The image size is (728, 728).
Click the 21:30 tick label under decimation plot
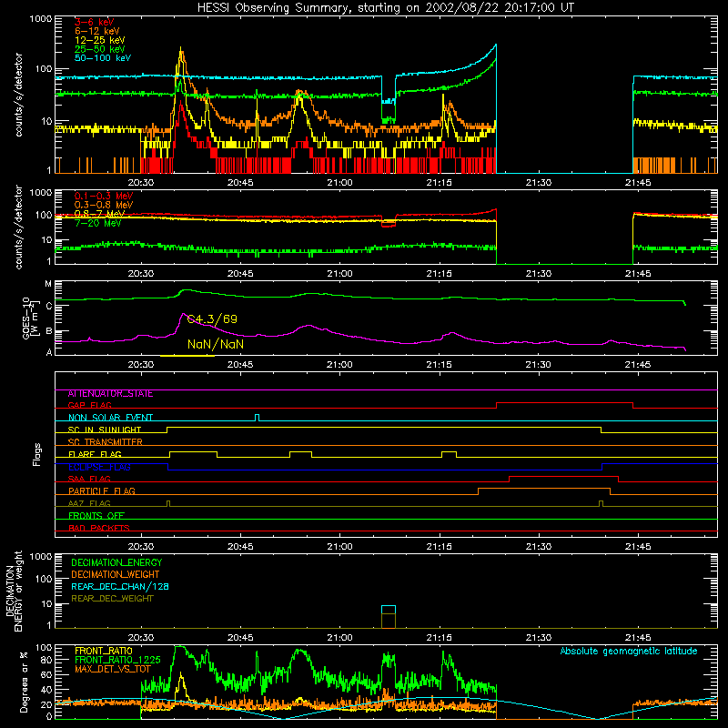click(x=539, y=638)
